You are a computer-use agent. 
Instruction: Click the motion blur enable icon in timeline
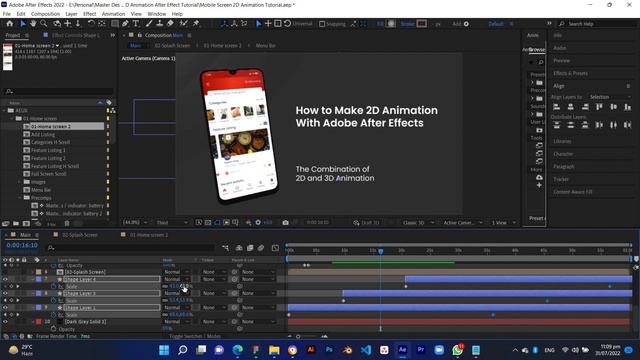point(261,248)
